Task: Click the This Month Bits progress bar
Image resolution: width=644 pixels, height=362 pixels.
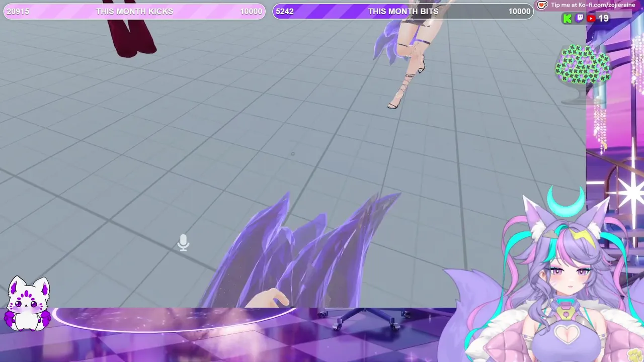Action: pos(403,12)
